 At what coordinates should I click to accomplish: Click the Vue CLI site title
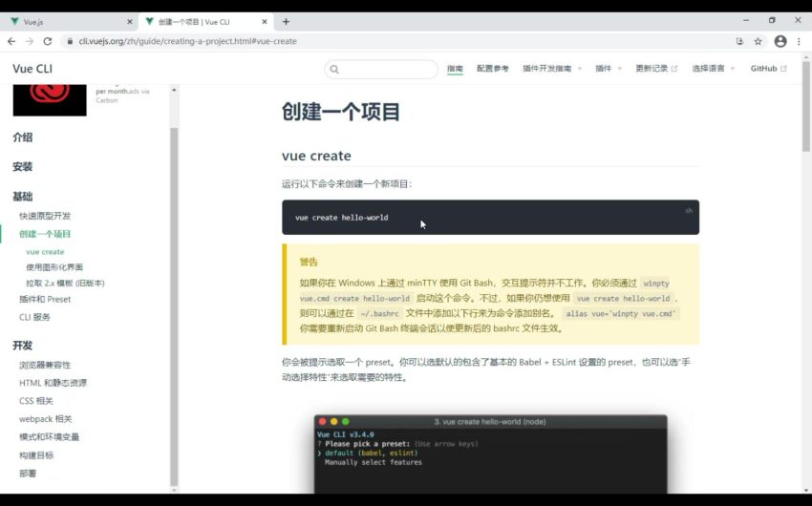point(32,69)
